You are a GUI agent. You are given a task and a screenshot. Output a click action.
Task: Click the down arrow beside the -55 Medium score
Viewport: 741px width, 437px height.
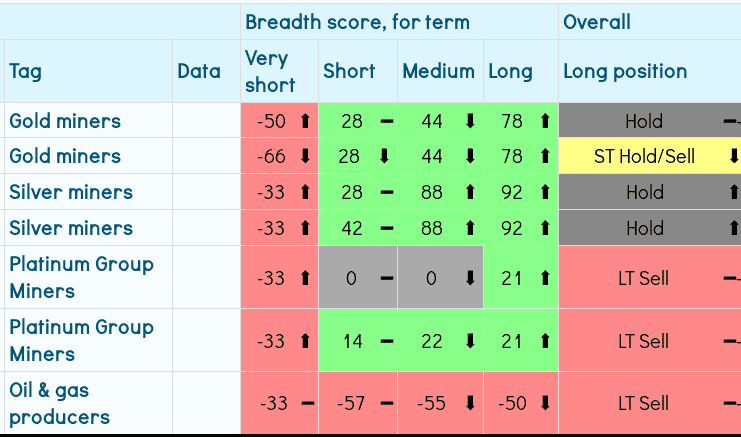470,404
